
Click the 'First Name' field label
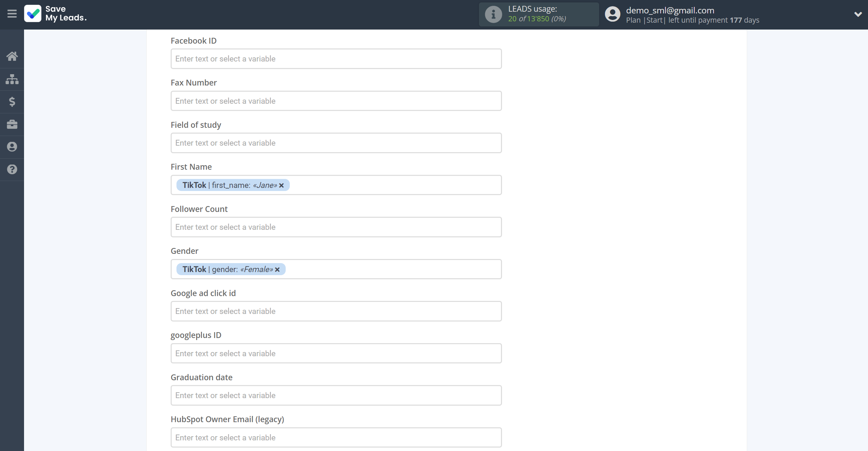coord(191,167)
